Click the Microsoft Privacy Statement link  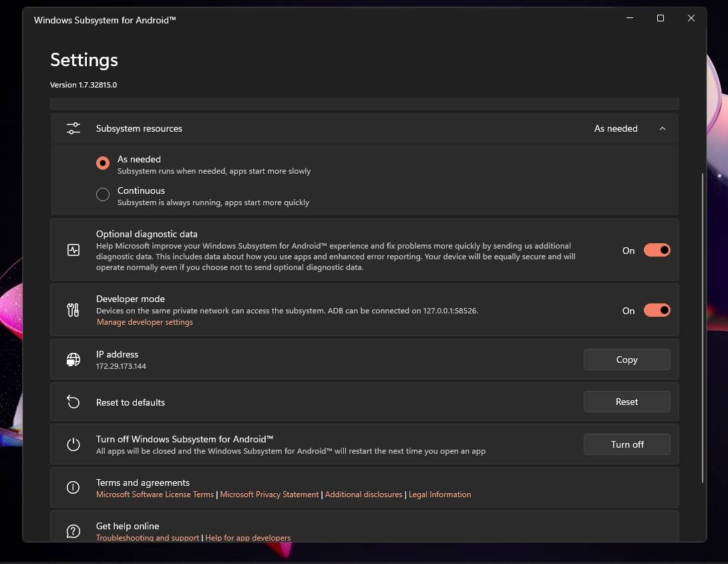click(268, 494)
